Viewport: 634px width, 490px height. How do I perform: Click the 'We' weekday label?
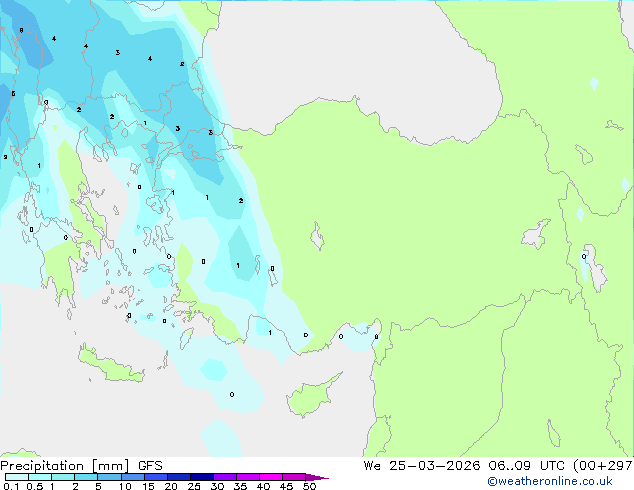coord(372,466)
